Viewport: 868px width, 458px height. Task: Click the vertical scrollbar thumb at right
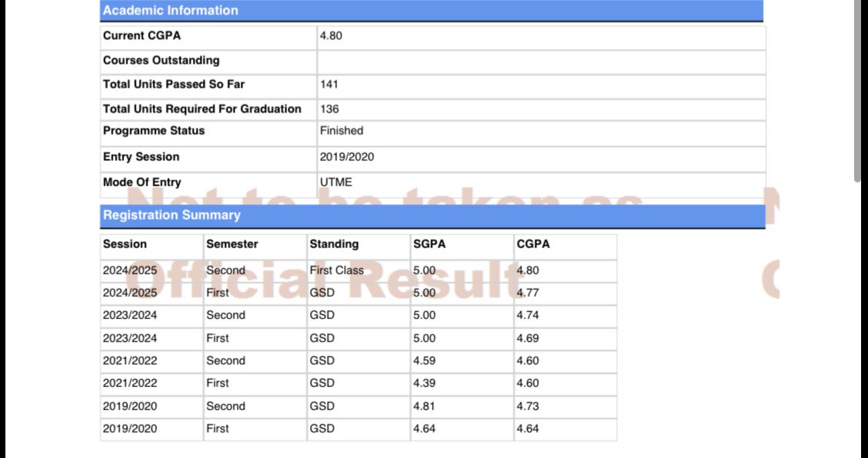click(857, 91)
